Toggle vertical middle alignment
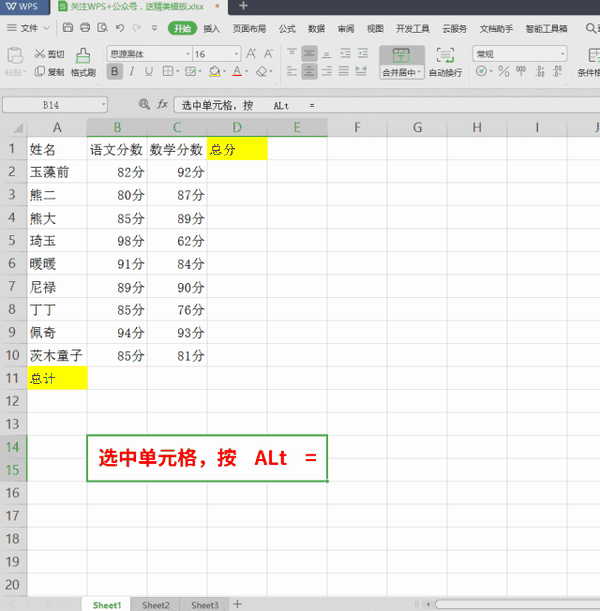Image resolution: width=600 pixels, height=611 pixels. 309,53
